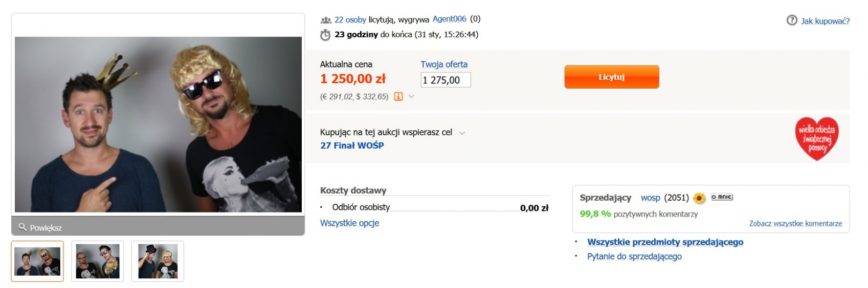Click the 'O mnie' seller badge

tap(722, 197)
